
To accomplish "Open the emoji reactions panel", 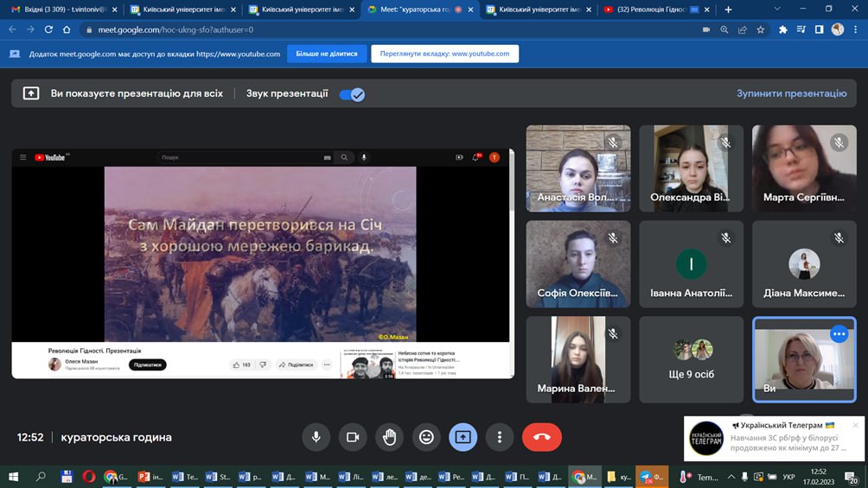I will (x=425, y=437).
